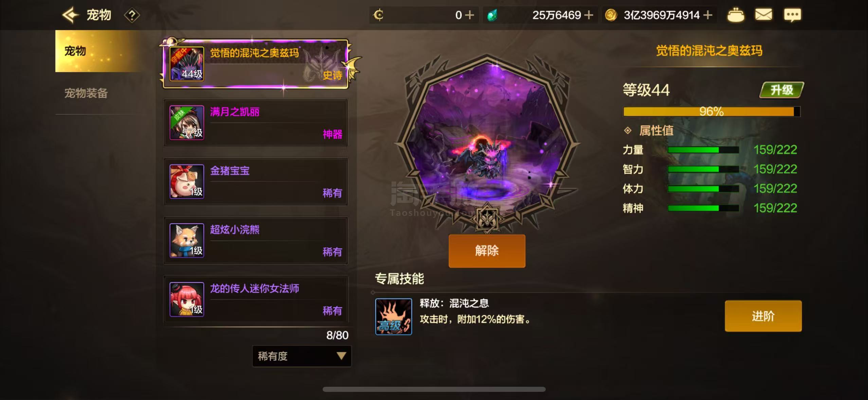868x400 pixels.
Task: Open the mail envelope icon
Action: click(763, 15)
